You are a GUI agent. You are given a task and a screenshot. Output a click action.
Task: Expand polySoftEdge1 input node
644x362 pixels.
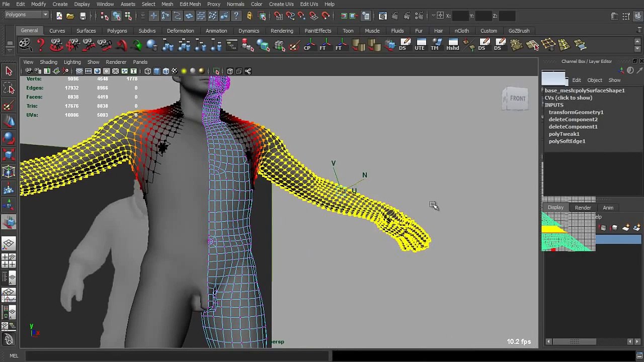point(567,141)
